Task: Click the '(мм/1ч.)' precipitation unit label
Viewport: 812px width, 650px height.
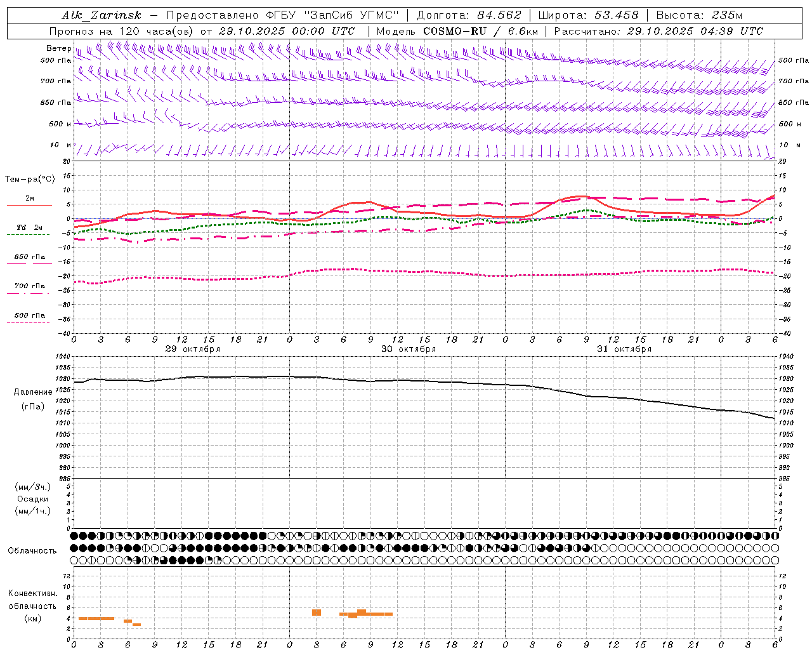Action: tap(33, 511)
